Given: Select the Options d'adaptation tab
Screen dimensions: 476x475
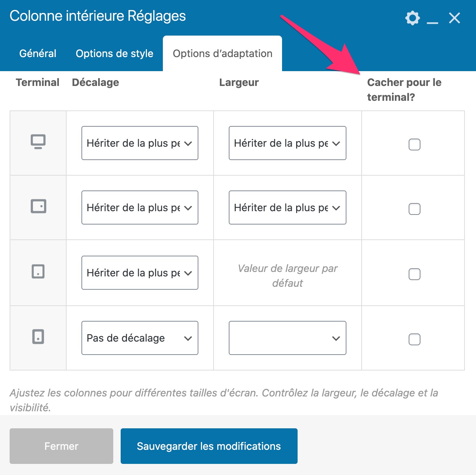Looking at the screenshot, I should [222, 53].
